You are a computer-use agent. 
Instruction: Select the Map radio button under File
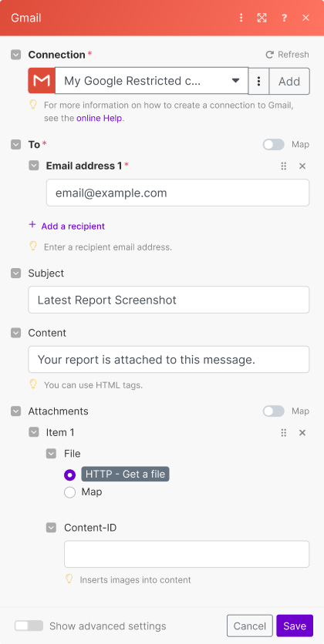[x=70, y=492]
